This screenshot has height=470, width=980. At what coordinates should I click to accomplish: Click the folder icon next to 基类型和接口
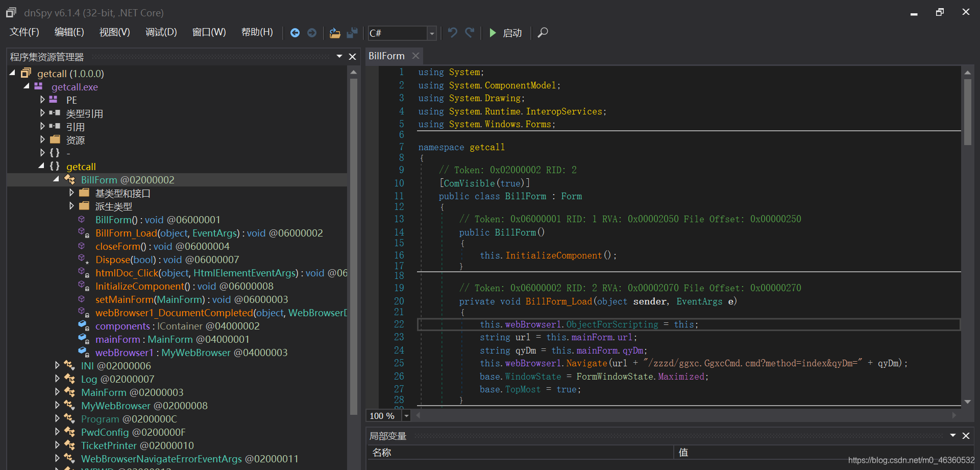point(84,193)
